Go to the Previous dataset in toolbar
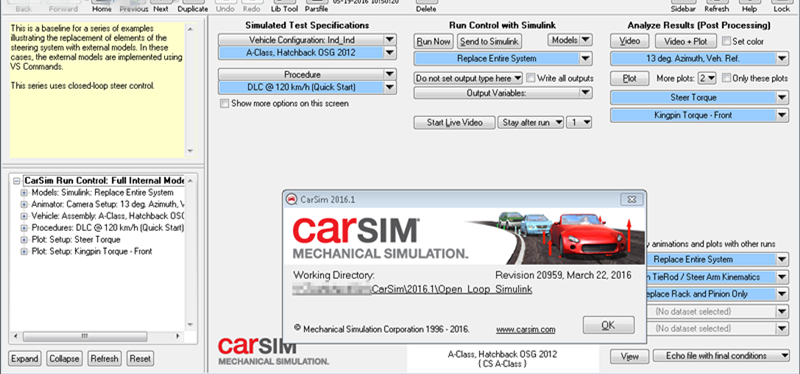Screen dimensions: 800x374 [134, 7]
